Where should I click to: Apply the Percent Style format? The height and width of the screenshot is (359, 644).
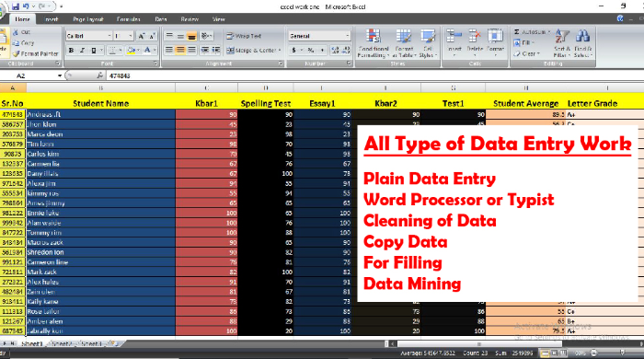coord(311,50)
